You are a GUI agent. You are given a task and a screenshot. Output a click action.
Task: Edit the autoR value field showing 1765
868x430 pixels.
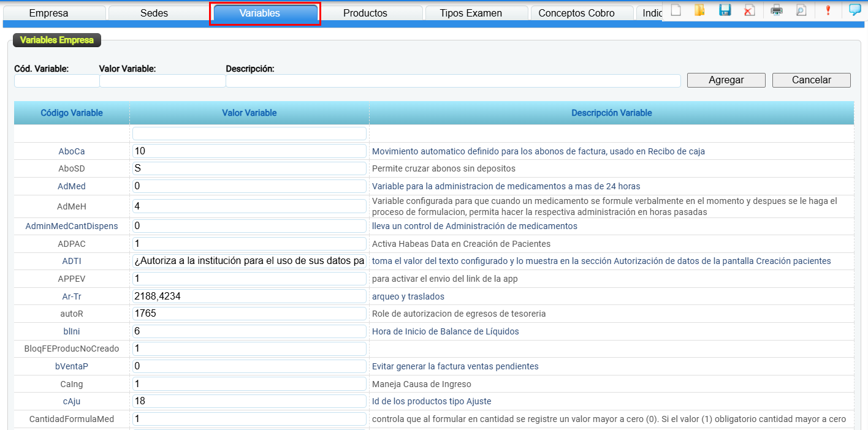(249, 314)
